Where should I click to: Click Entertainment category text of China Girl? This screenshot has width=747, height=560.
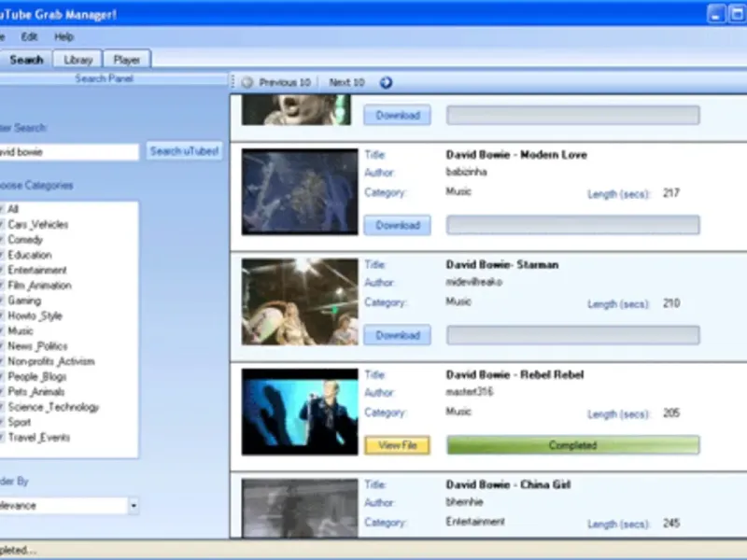[x=475, y=522]
